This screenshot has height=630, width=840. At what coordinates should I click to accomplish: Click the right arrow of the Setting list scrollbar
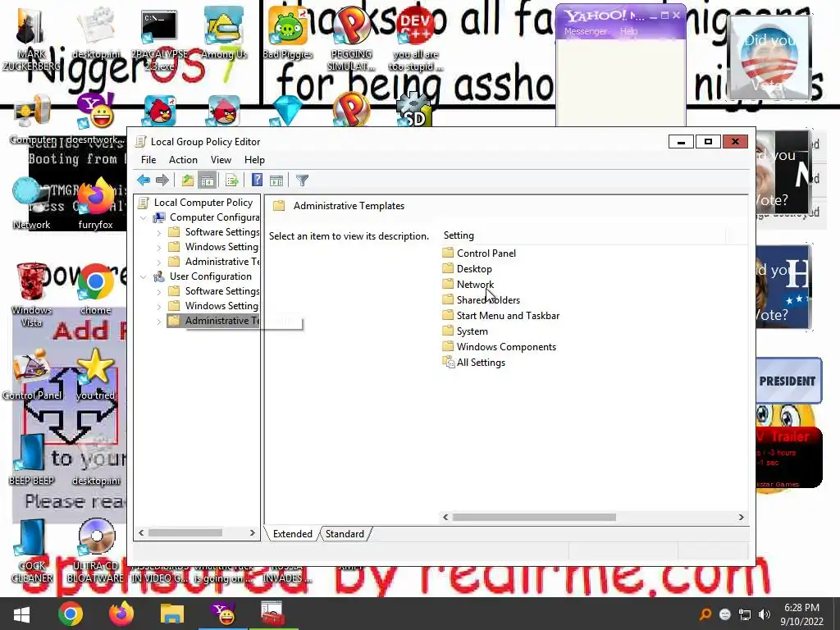click(741, 517)
